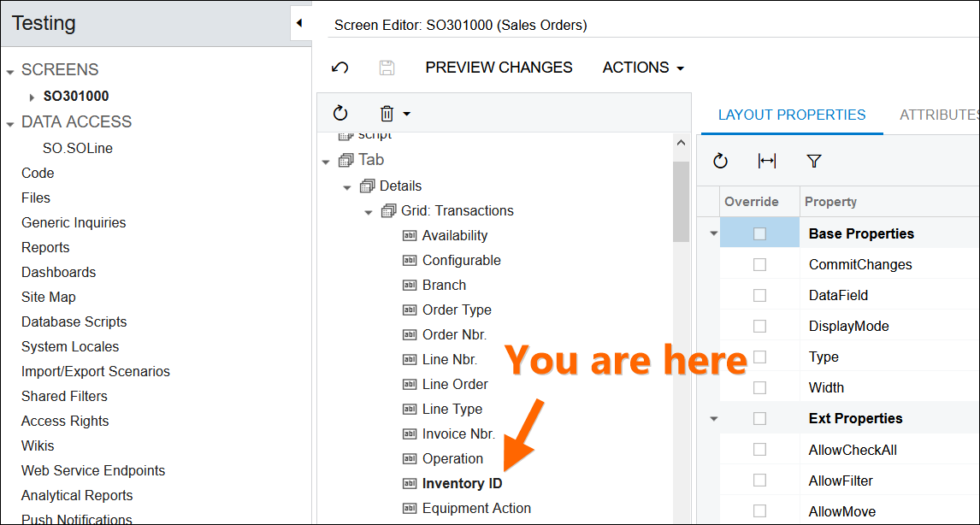Viewport: 980px width, 525px height.
Task: Open the SO.SOLine data access link
Action: pos(78,148)
